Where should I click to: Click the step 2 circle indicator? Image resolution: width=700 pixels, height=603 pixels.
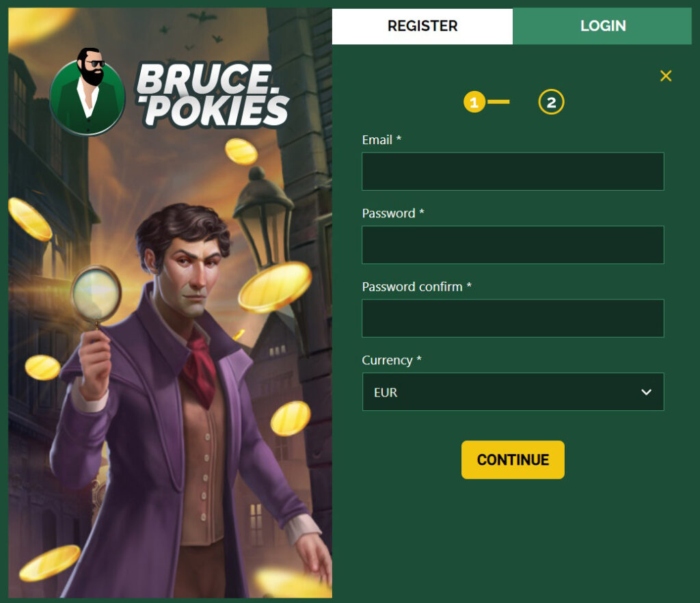pos(552,103)
